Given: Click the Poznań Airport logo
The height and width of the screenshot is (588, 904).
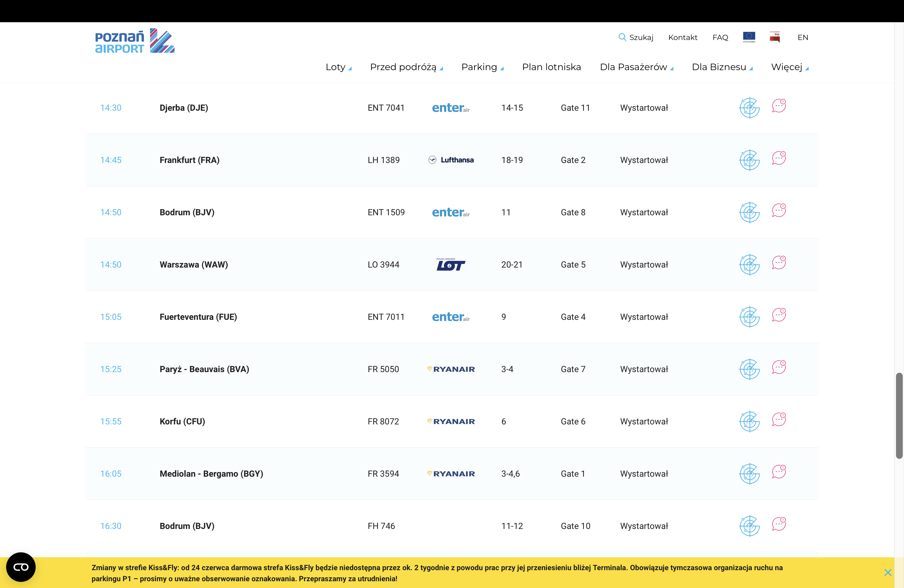Looking at the screenshot, I should (135, 41).
